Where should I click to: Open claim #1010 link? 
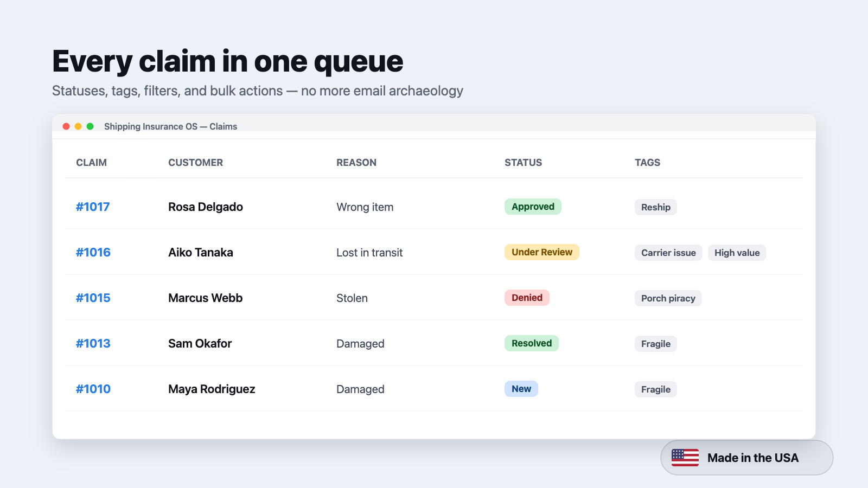(x=93, y=389)
